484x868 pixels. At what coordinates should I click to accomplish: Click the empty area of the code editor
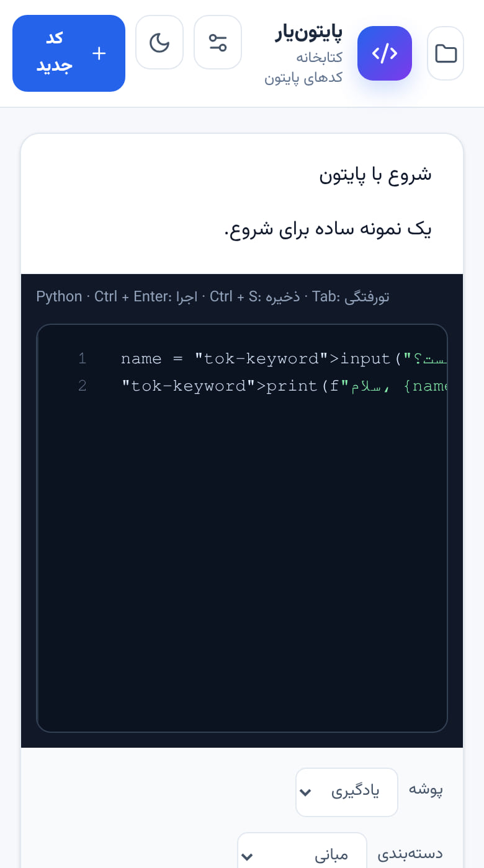242,558
